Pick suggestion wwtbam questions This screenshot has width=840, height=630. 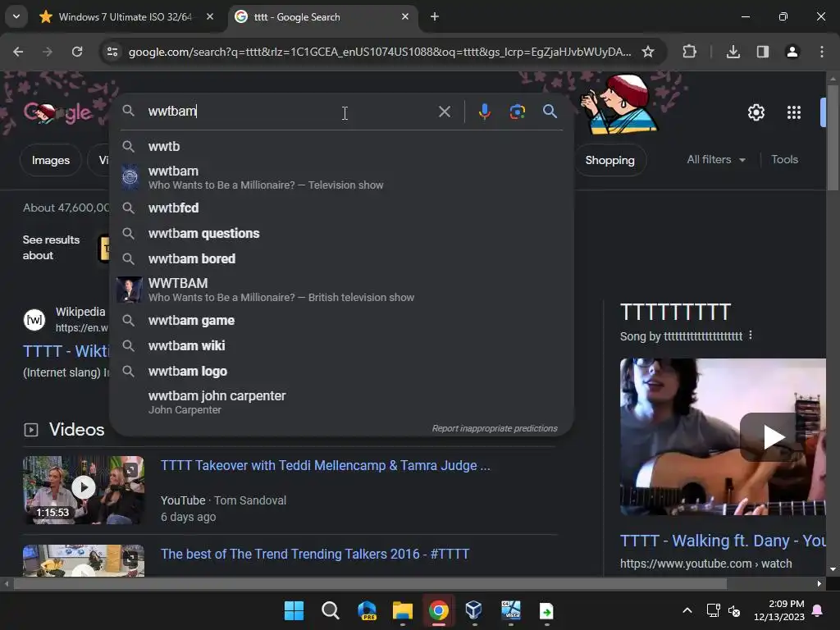pos(341,234)
